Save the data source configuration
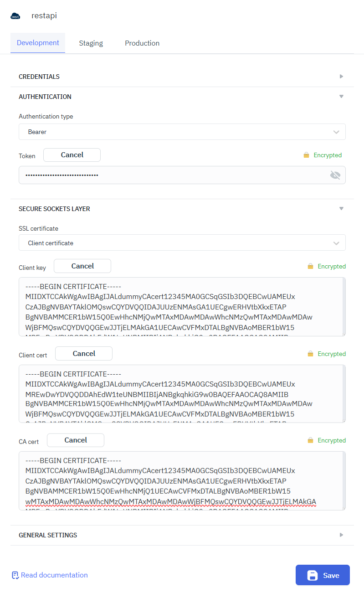This screenshot has height=598, width=364. pos(323,575)
